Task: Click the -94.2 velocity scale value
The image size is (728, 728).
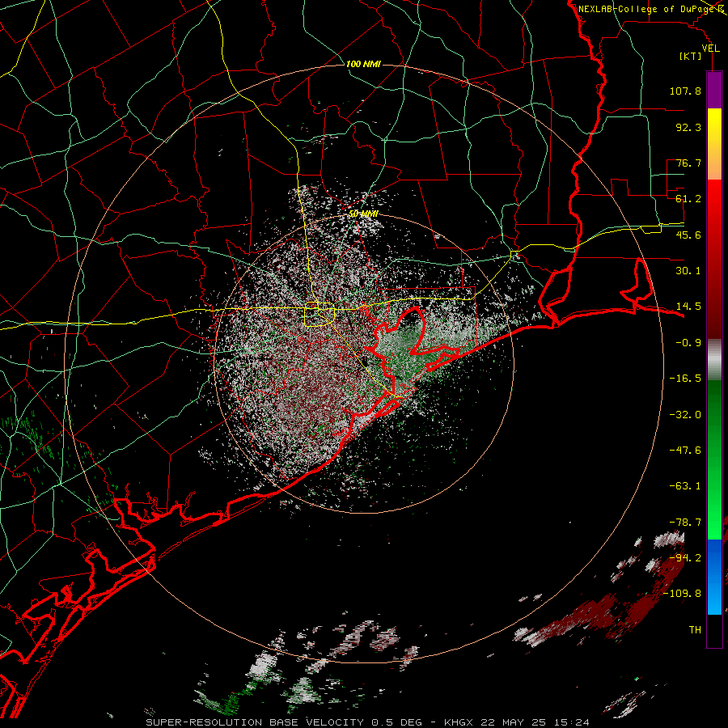Action: pos(685,558)
